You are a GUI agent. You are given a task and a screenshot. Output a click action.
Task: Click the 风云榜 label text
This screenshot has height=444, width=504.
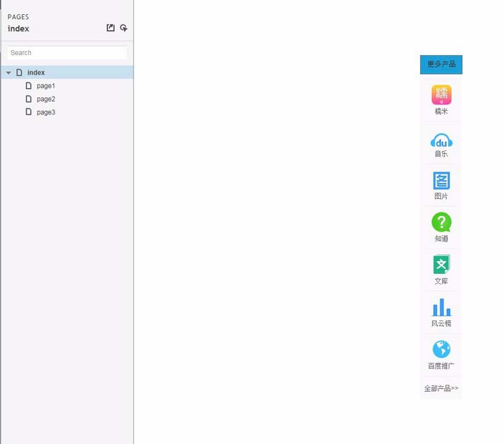pyautogui.click(x=441, y=323)
